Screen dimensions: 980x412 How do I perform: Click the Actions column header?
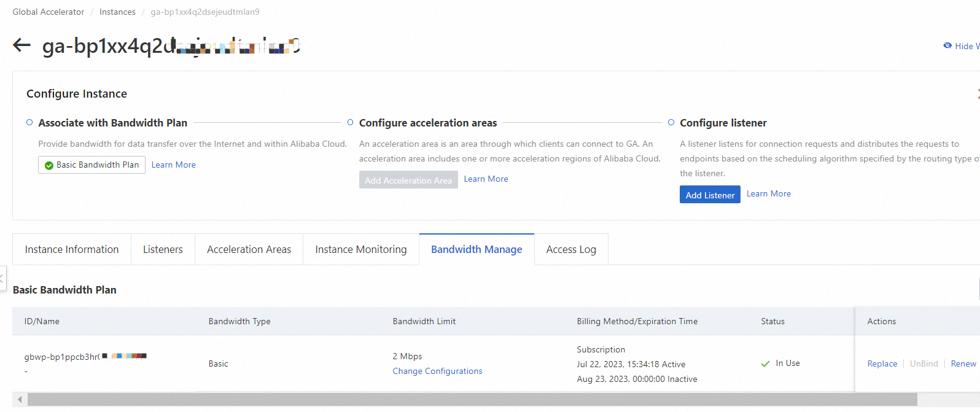(x=882, y=321)
